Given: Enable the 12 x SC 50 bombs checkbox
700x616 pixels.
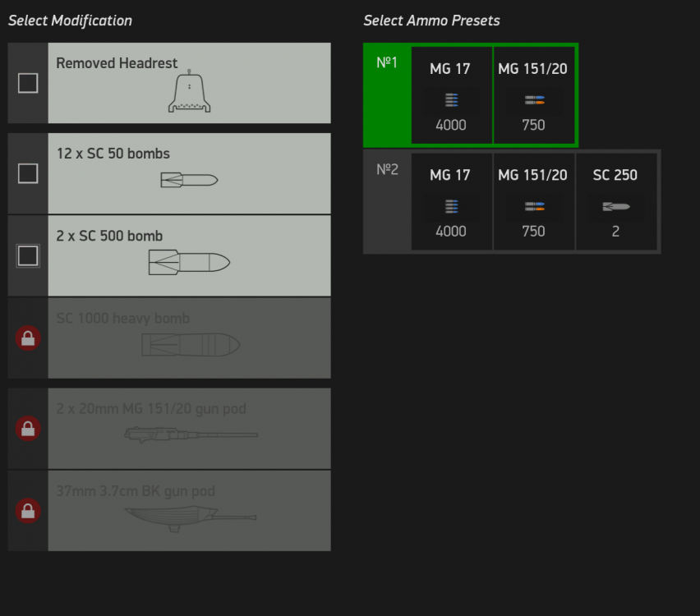Looking at the screenshot, I should pos(28,173).
